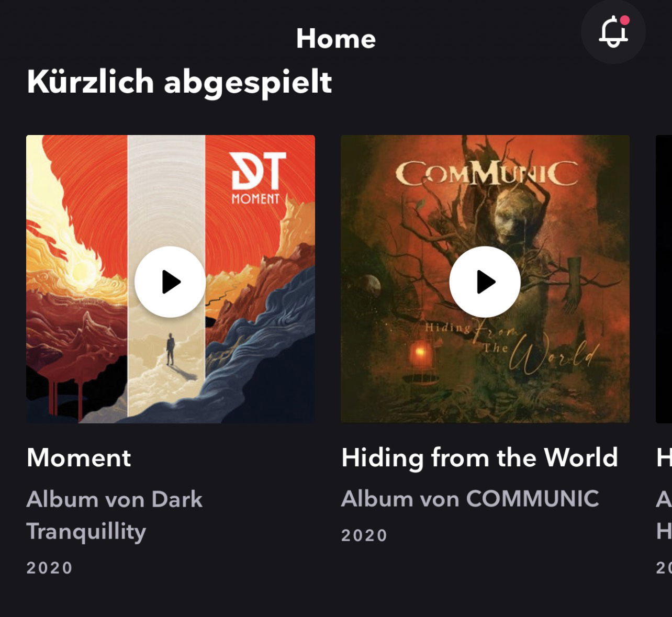Select the Moment album title text
Screen dimensions: 672x617
tap(79, 458)
